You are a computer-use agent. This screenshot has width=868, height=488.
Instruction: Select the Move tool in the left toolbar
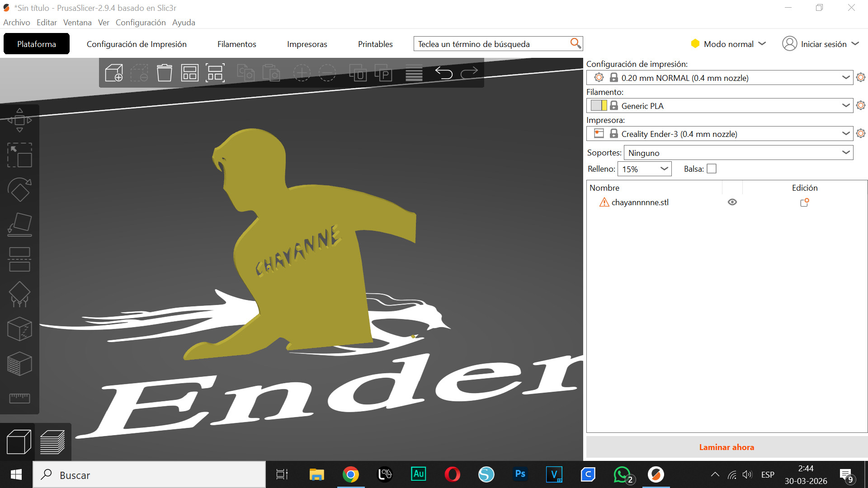(19, 120)
